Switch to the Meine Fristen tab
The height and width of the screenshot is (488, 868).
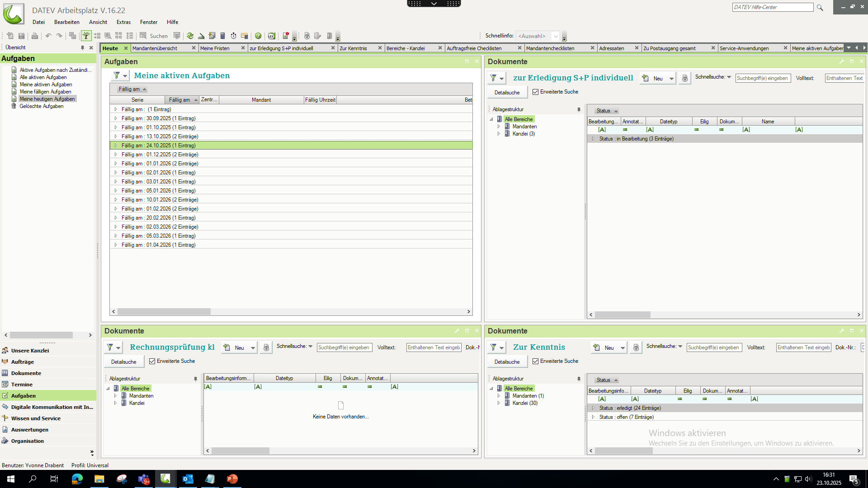point(215,48)
